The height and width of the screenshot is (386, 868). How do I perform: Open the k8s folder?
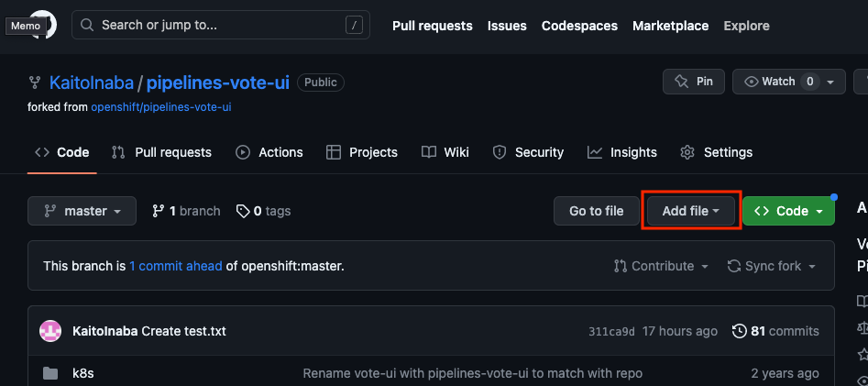click(83, 374)
